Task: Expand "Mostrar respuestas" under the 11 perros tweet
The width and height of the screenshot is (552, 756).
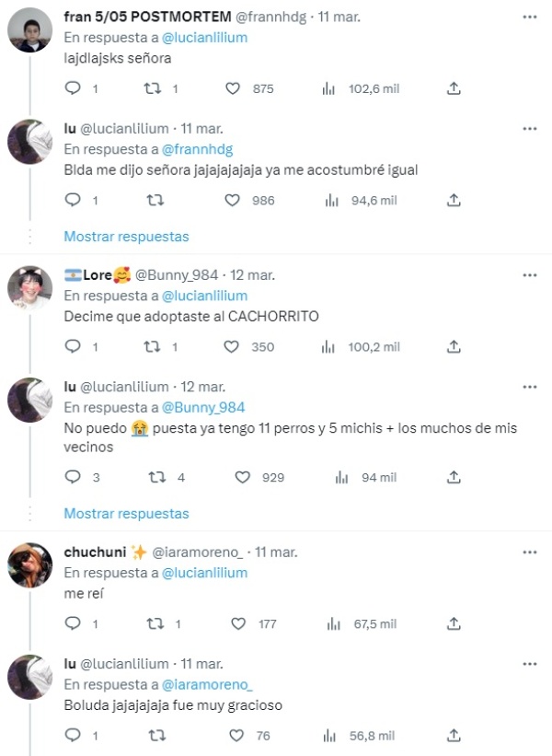Action: click(x=126, y=513)
